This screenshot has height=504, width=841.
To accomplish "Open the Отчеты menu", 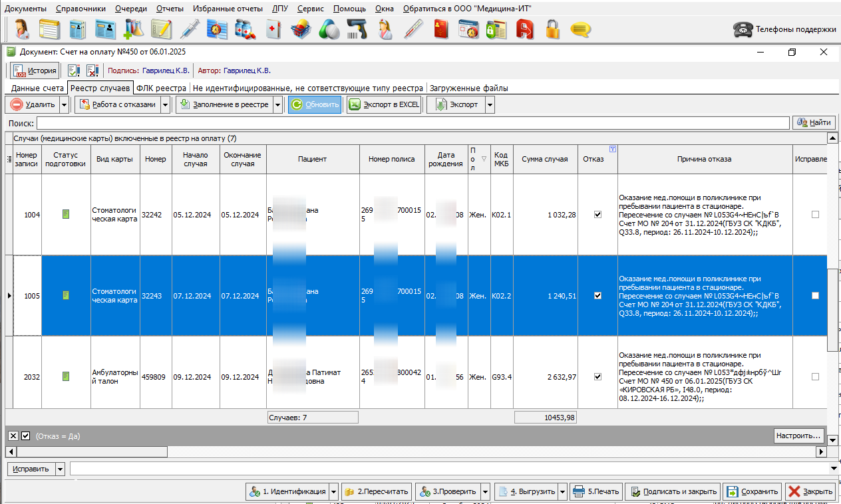I will pyautogui.click(x=170, y=9).
